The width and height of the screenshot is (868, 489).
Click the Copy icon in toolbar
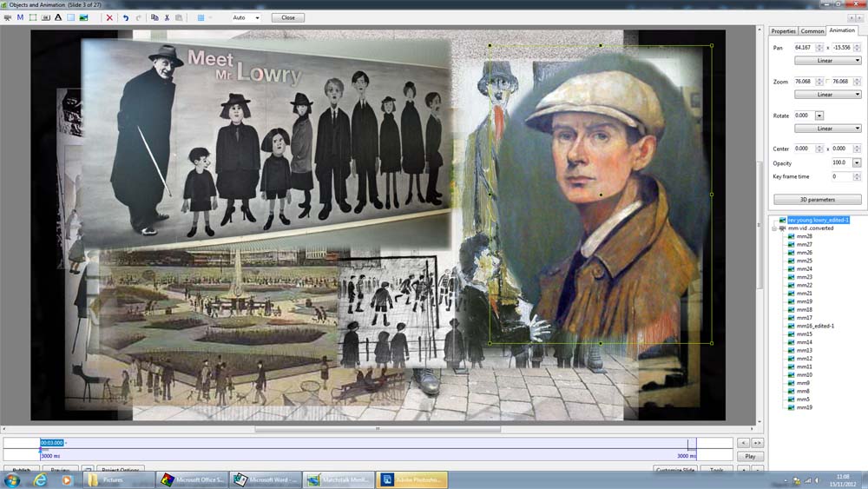click(155, 17)
